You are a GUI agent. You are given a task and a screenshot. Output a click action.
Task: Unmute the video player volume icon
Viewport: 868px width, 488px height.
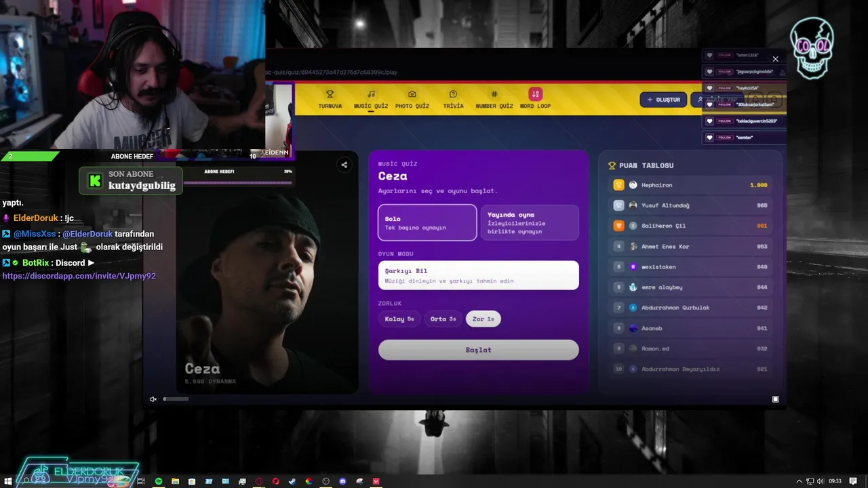(x=153, y=399)
